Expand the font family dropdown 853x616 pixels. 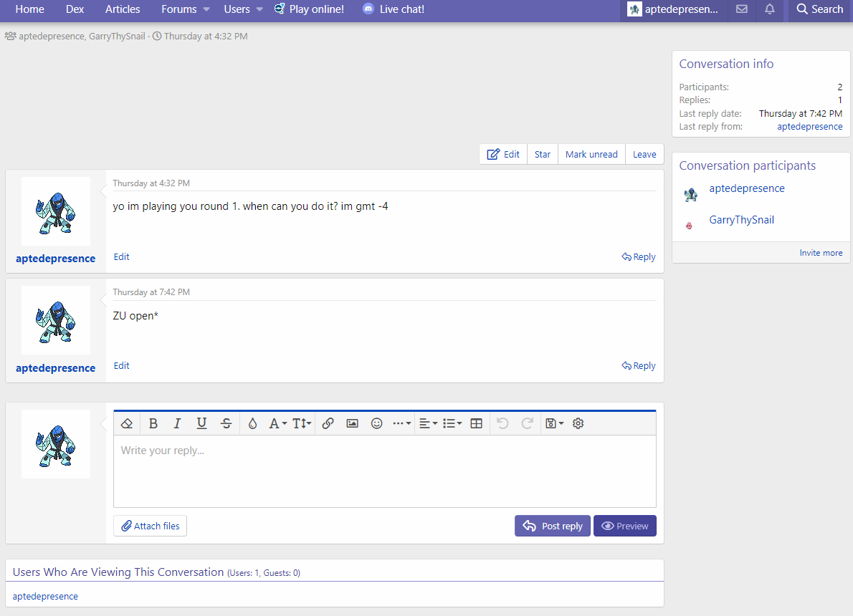click(x=277, y=423)
